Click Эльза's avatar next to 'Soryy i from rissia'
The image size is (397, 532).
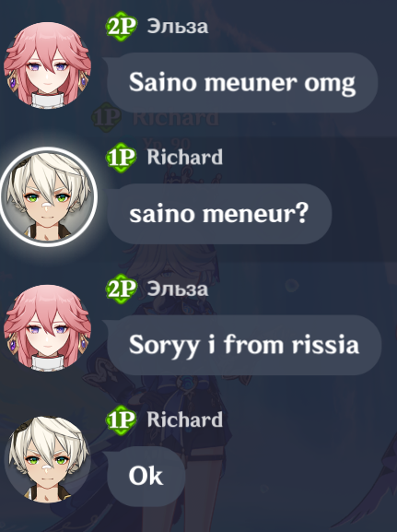48,327
